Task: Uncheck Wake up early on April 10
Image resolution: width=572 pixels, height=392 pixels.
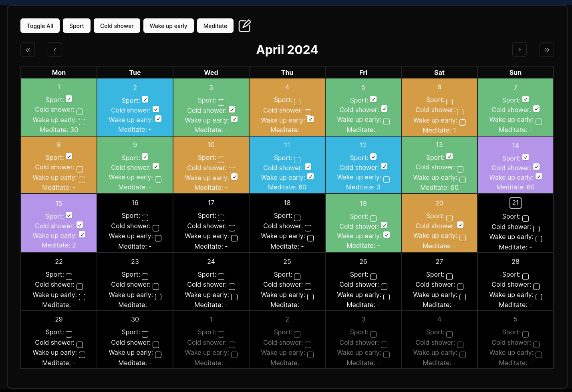Action: [x=234, y=177]
